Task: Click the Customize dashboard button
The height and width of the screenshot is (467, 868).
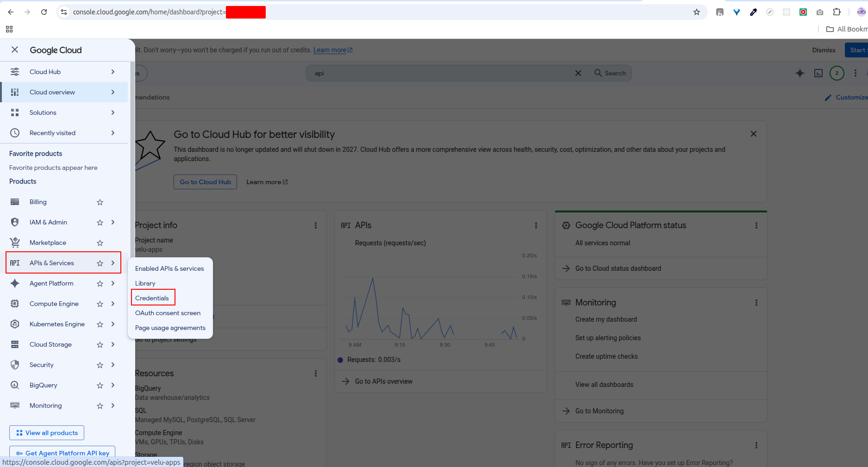Action: [x=846, y=97]
